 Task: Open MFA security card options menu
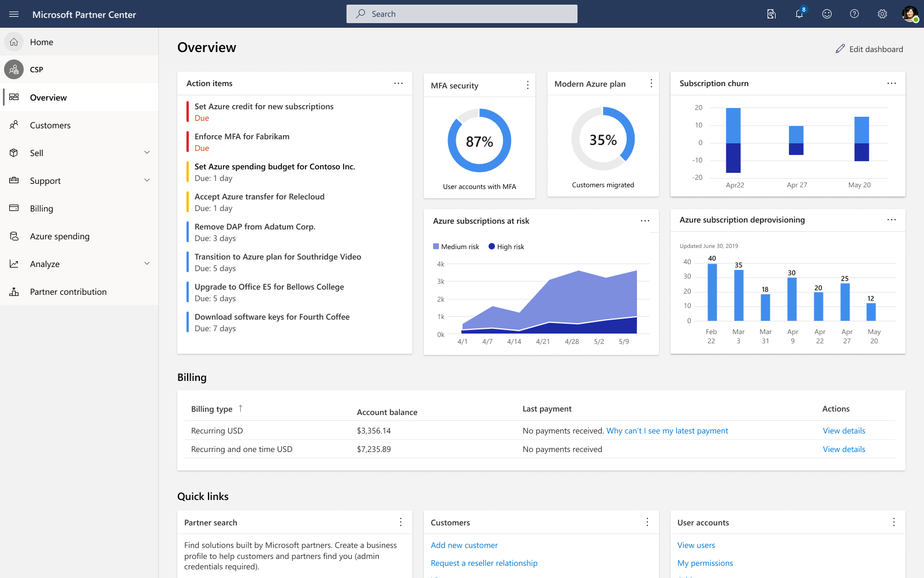pos(527,85)
